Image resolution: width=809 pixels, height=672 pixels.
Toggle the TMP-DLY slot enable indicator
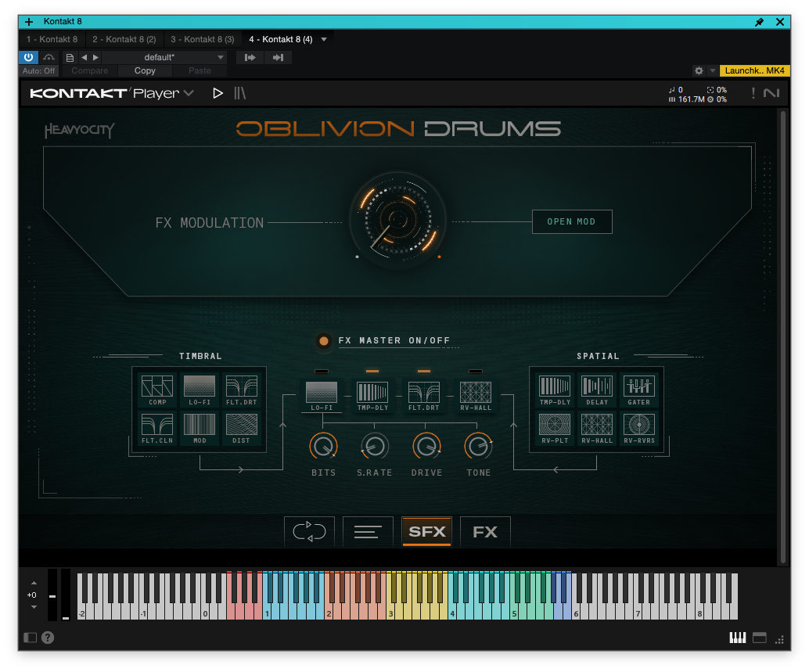(x=372, y=372)
